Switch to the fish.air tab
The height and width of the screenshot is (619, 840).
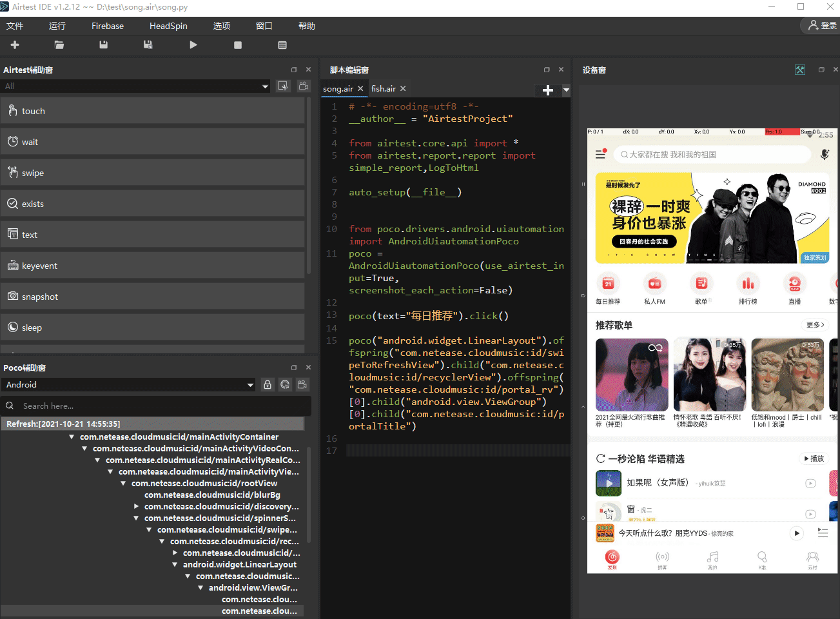tap(384, 89)
